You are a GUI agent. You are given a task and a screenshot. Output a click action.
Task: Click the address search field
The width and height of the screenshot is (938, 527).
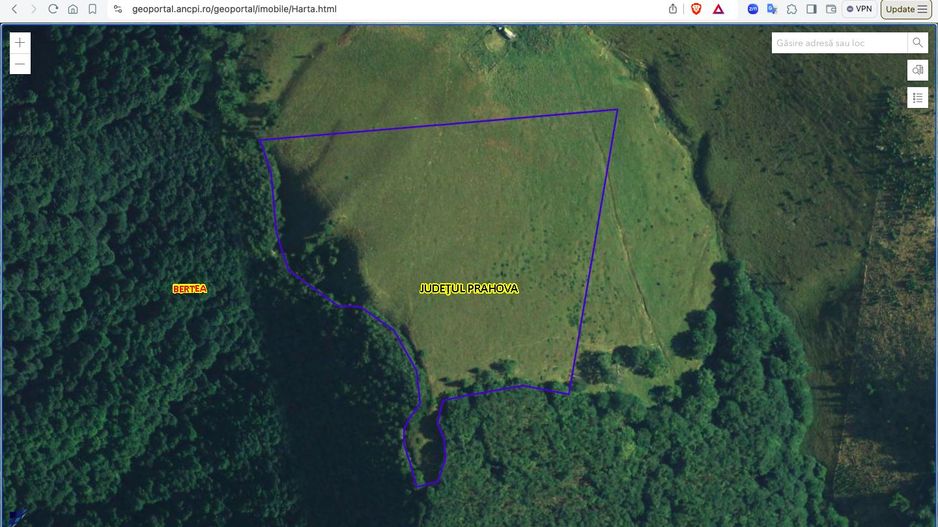839,43
